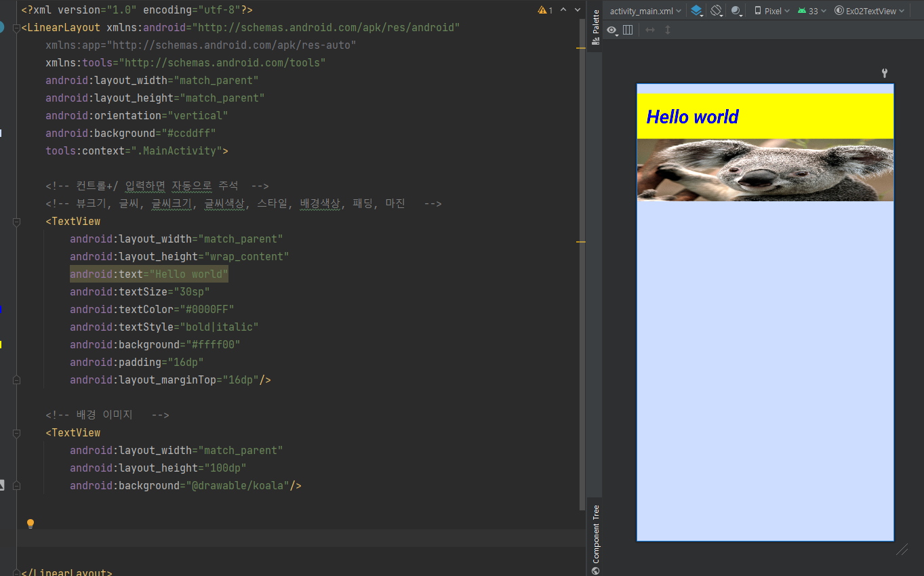Click the koala drawable gutter thumbnail
The height and width of the screenshot is (576, 924).
click(x=1, y=485)
